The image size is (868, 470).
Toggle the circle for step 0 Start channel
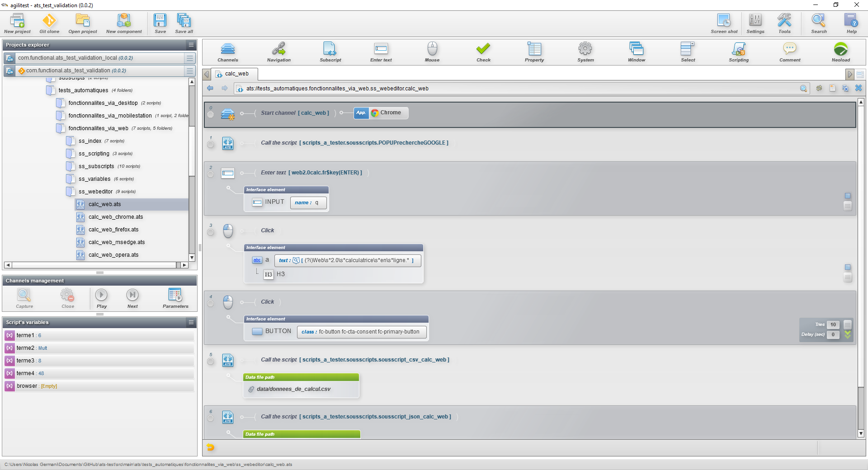point(211,114)
